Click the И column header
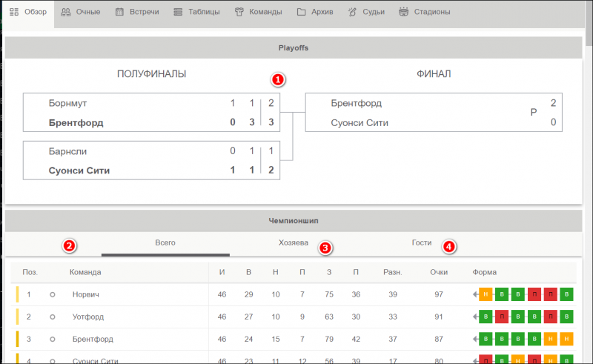This screenshot has width=593, height=364. click(x=222, y=272)
